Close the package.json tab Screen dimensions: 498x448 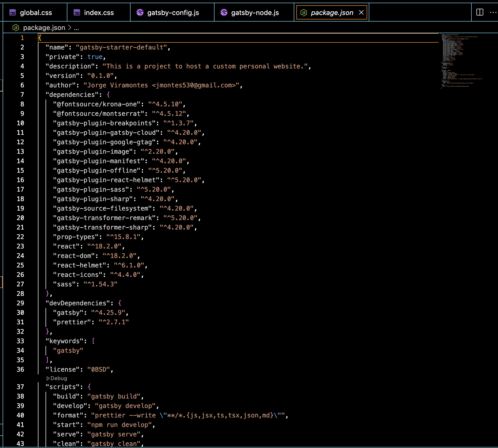(362, 12)
